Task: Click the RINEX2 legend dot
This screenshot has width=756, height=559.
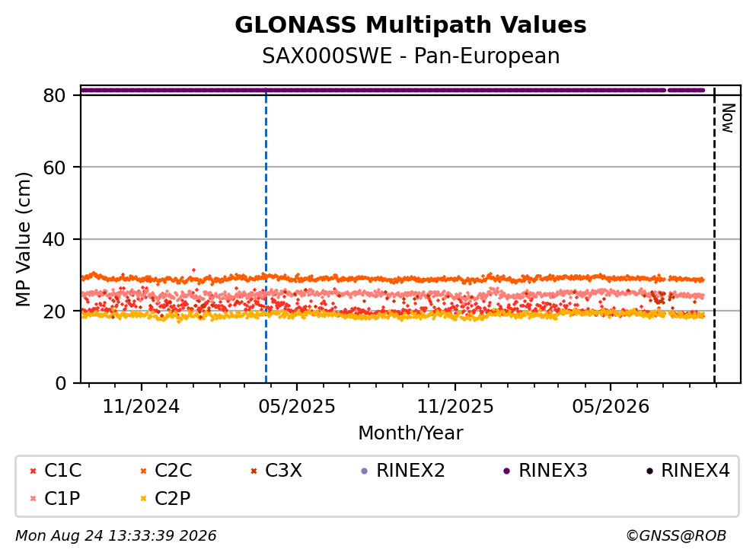Action: [x=365, y=471]
